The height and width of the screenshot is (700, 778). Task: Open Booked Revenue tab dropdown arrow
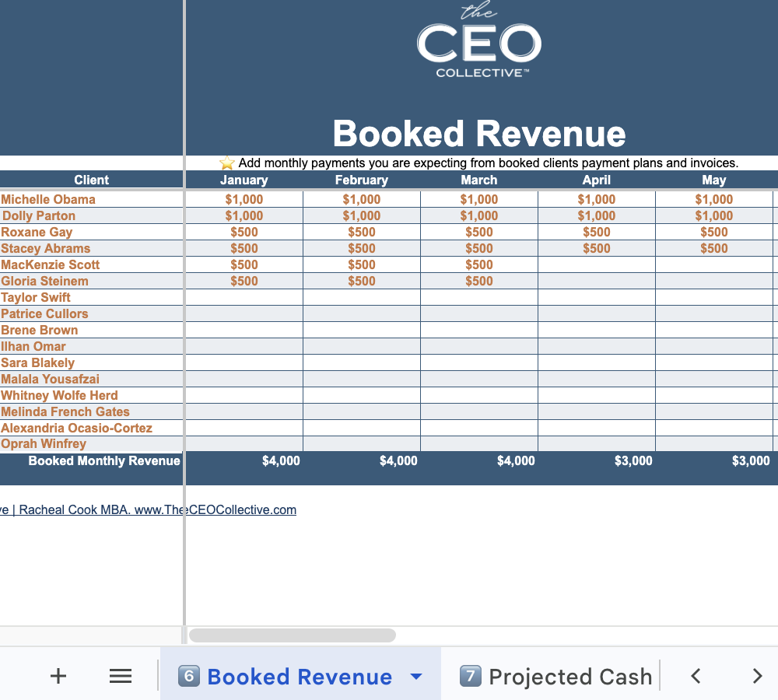click(416, 677)
